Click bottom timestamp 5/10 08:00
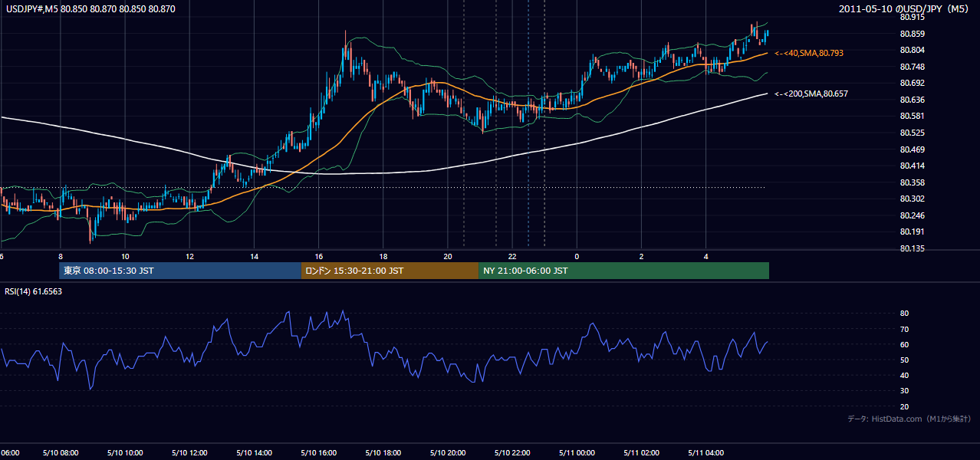Image resolution: width=980 pixels, height=460 pixels. [x=60, y=453]
